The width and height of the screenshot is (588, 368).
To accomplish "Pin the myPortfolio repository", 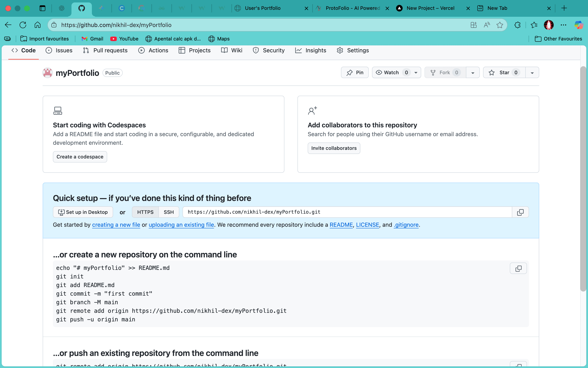I will [355, 73].
